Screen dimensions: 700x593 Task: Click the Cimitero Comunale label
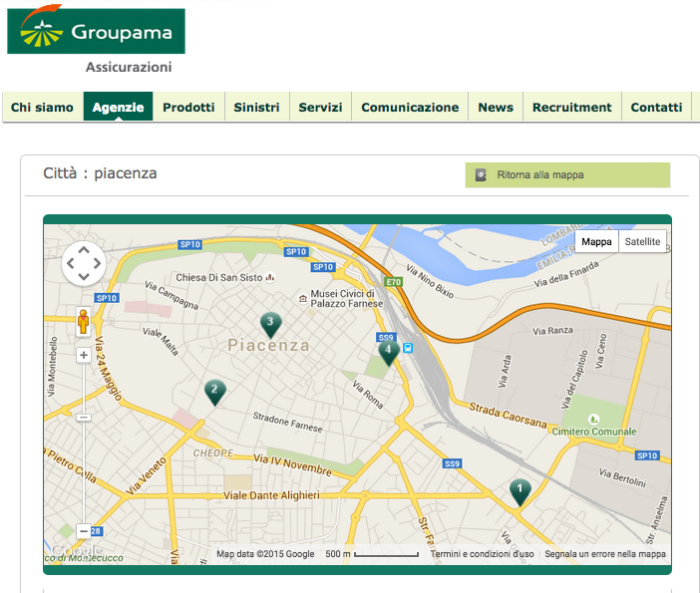coord(594,432)
